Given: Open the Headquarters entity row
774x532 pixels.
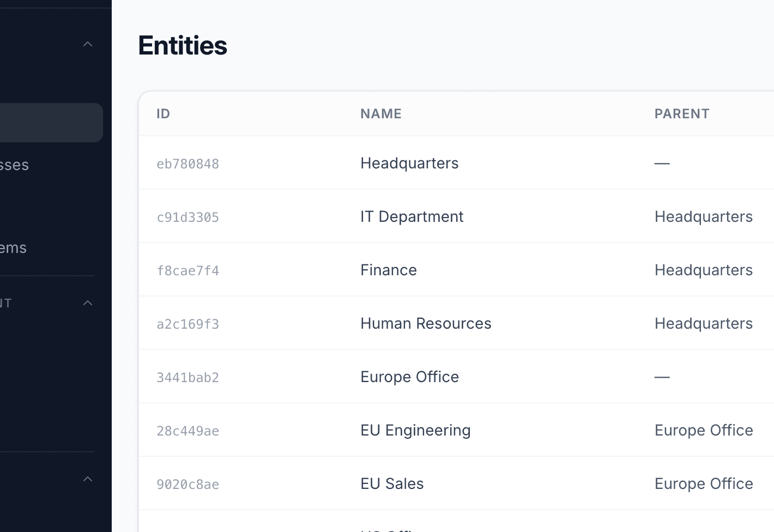Looking at the screenshot, I should click(409, 162).
